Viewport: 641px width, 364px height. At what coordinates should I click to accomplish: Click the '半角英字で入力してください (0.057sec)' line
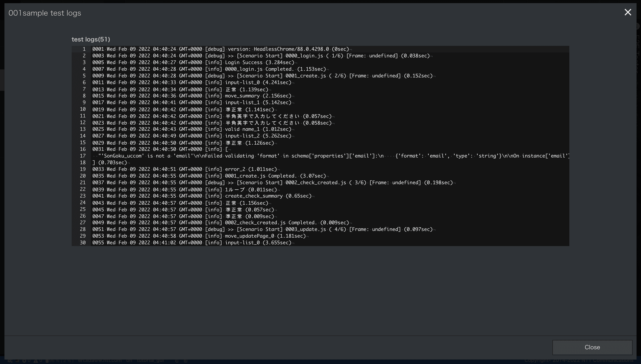point(213,116)
